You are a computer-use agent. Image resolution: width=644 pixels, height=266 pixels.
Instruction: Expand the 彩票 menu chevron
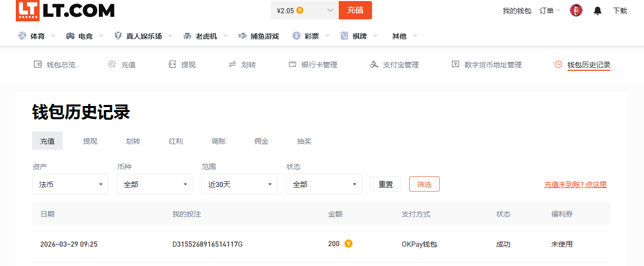(x=327, y=36)
